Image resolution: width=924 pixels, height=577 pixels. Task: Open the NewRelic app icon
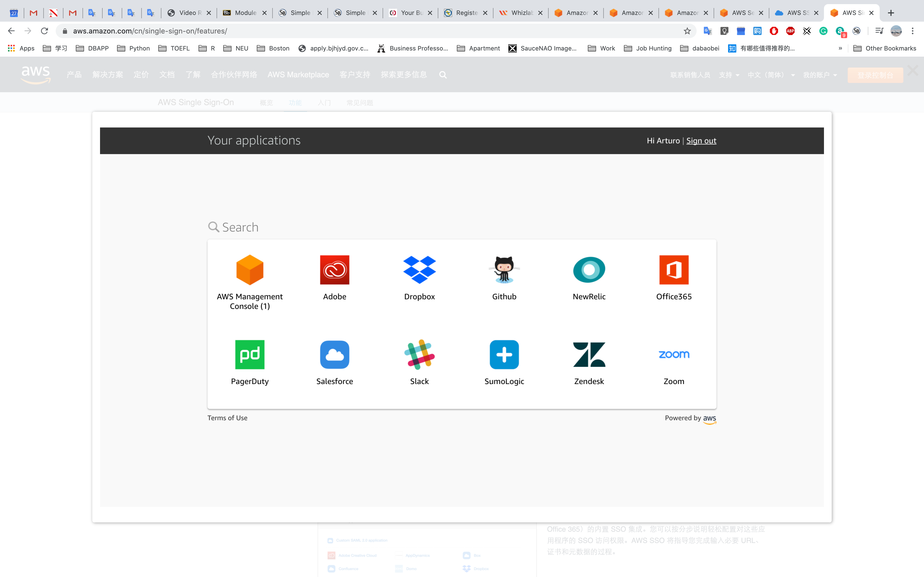pos(589,270)
